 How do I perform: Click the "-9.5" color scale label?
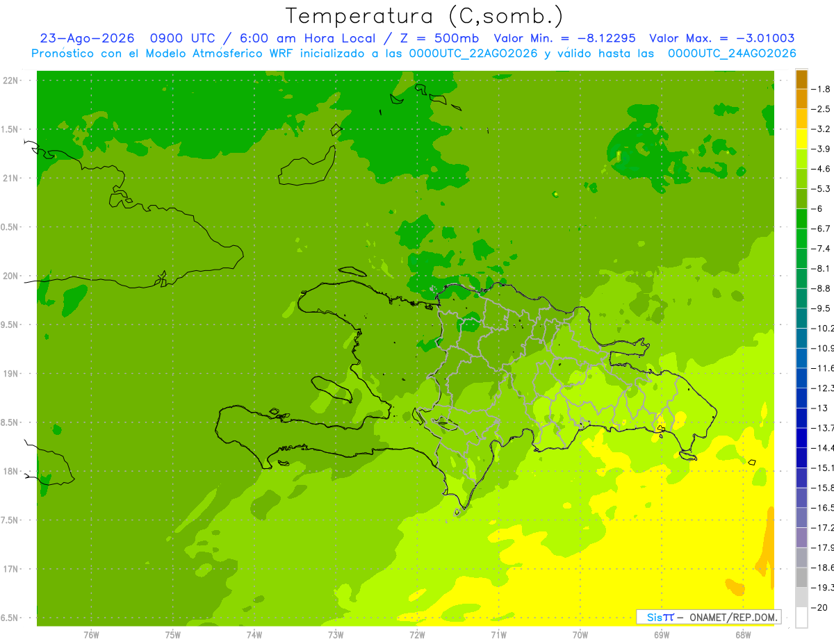822,308
